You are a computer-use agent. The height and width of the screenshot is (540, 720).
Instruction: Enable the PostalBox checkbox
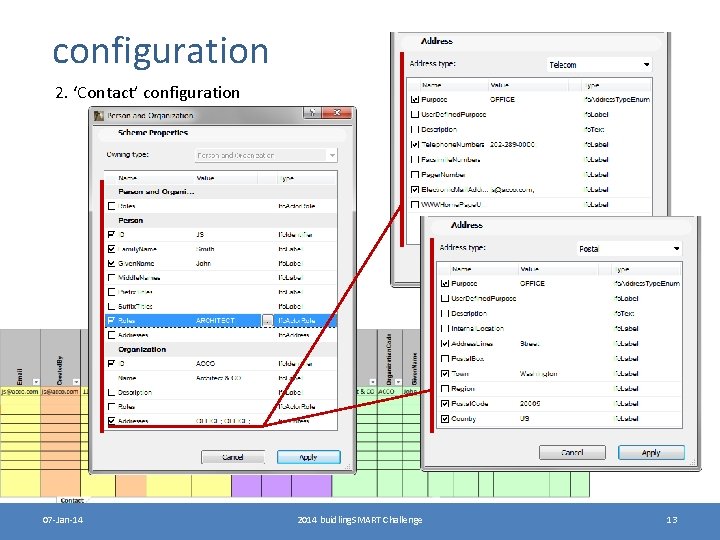[x=444, y=359]
